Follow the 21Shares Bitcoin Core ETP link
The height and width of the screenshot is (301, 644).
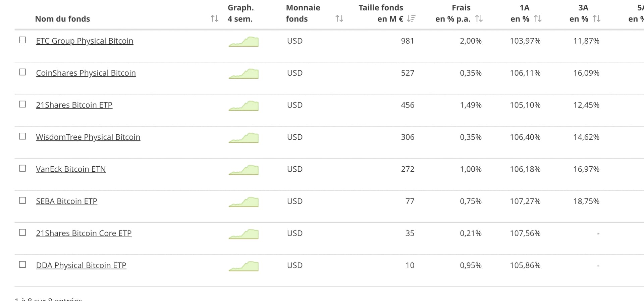coord(84,233)
